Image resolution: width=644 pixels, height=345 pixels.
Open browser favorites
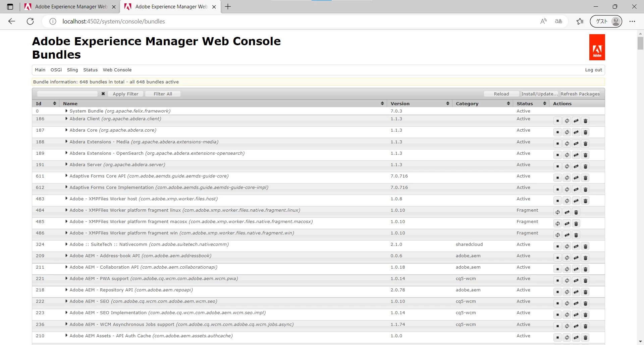click(x=580, y=21)
